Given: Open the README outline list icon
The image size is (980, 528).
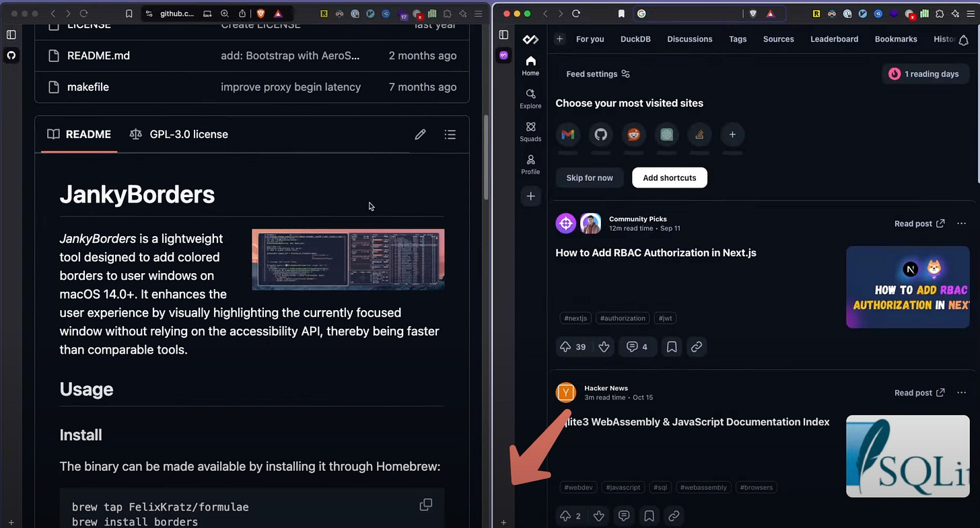Looking at the screenshot, I should pos(450,135).
